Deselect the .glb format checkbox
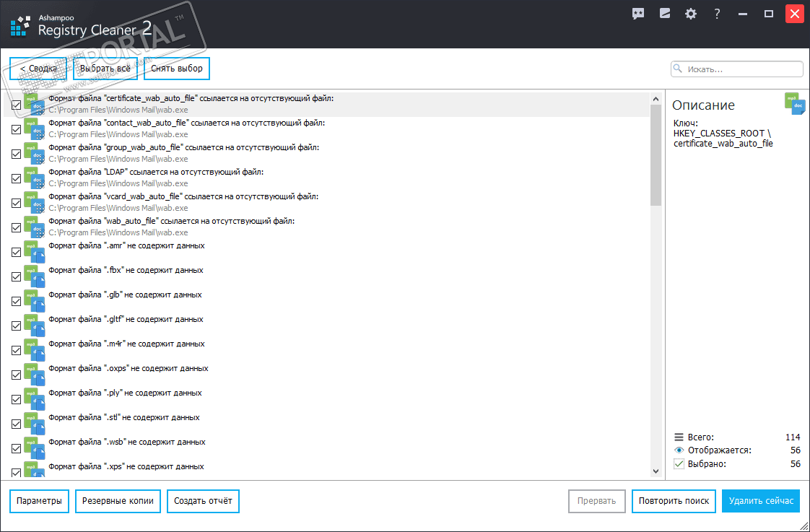Viewport: 810px width, 532px height. 16,301
